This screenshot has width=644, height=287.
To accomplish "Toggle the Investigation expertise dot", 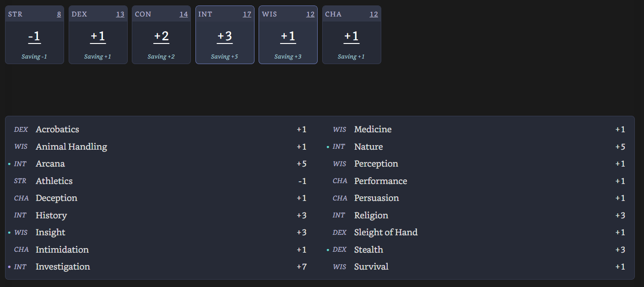I will [x=9, y=267].
